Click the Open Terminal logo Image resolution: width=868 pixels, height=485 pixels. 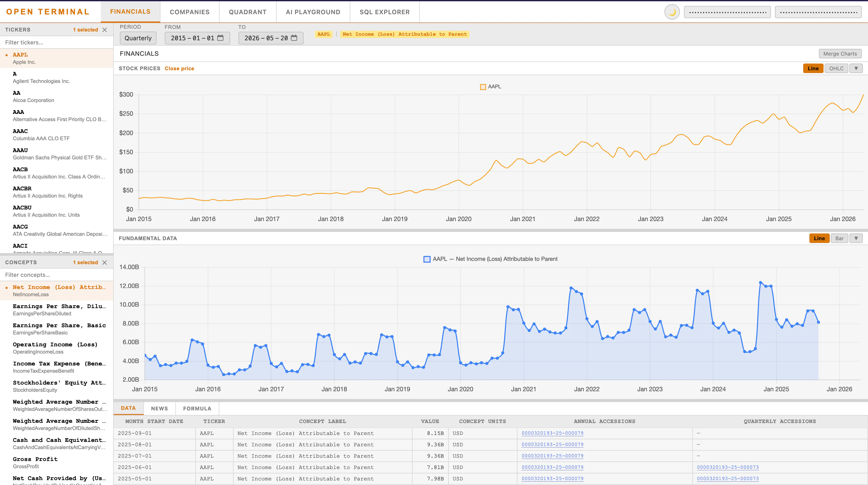pyautogui.click(x=48, y=12)
